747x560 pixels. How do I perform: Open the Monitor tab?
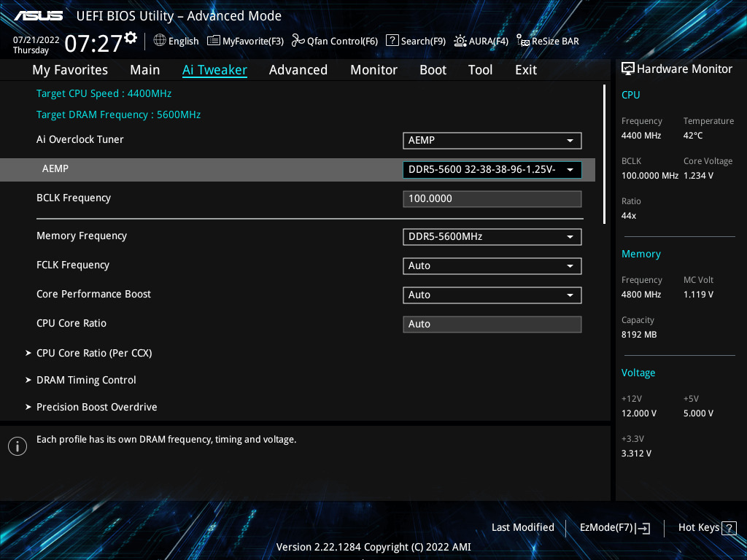click(x=373, y=70)
